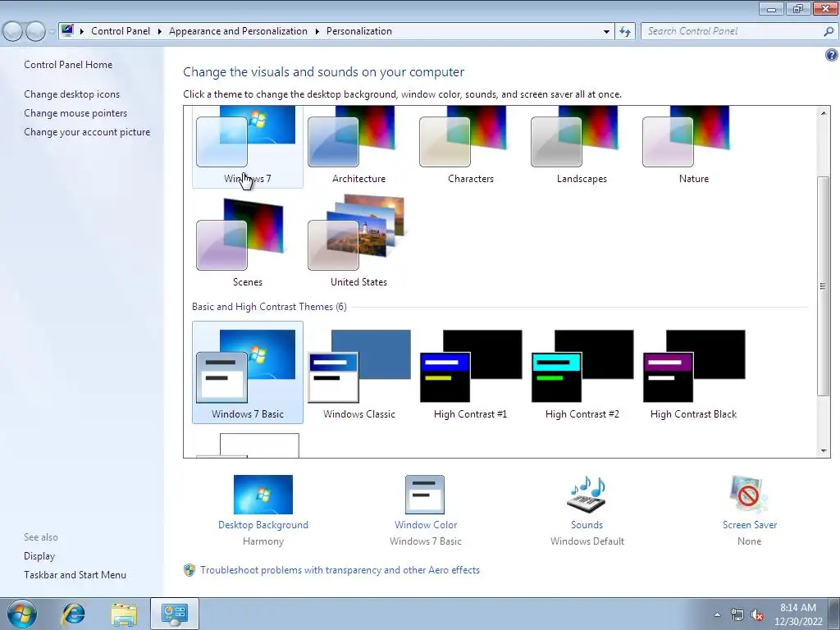Open Screen Saver settings icon

(749, 495)
